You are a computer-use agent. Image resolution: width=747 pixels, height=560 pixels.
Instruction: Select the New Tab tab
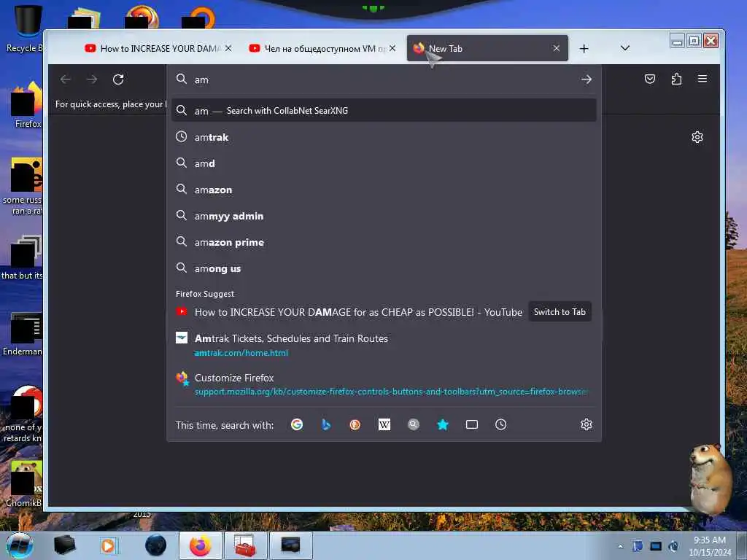(487, 49)
